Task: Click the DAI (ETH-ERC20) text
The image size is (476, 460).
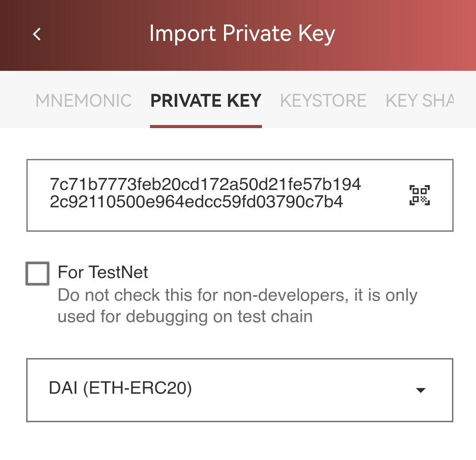Action: click(x=120, y=388)
